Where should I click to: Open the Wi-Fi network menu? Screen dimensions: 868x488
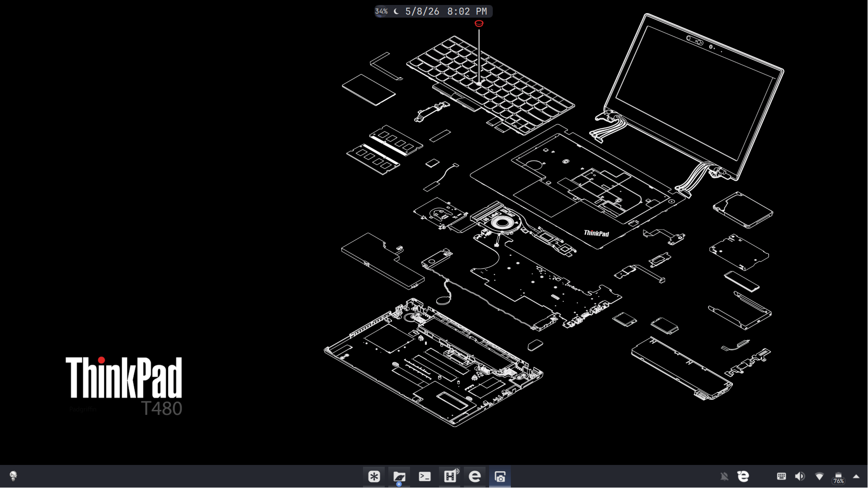[x=819, y=476]
